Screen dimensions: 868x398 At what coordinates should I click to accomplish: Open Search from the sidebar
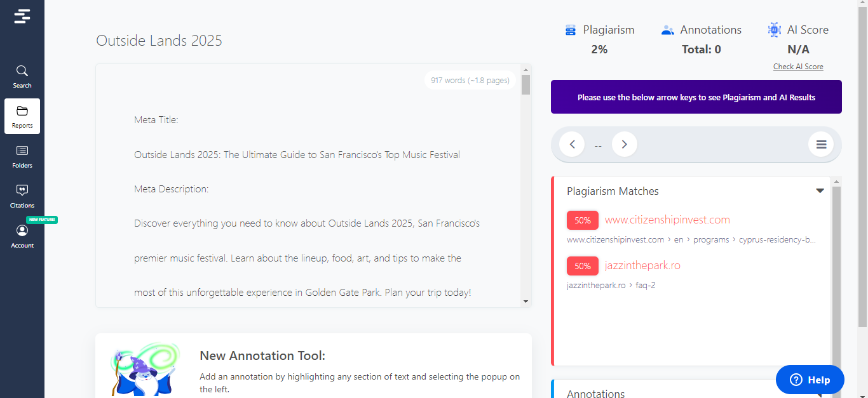click(x=22, y=76)
